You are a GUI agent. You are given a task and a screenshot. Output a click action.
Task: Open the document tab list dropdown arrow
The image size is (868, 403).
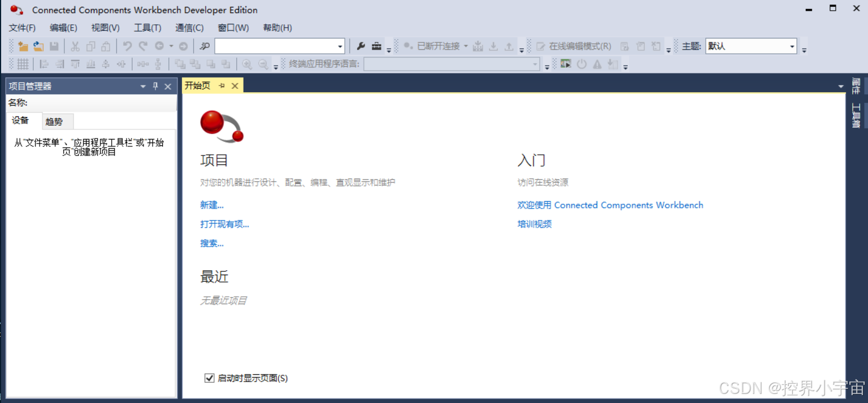841,86
